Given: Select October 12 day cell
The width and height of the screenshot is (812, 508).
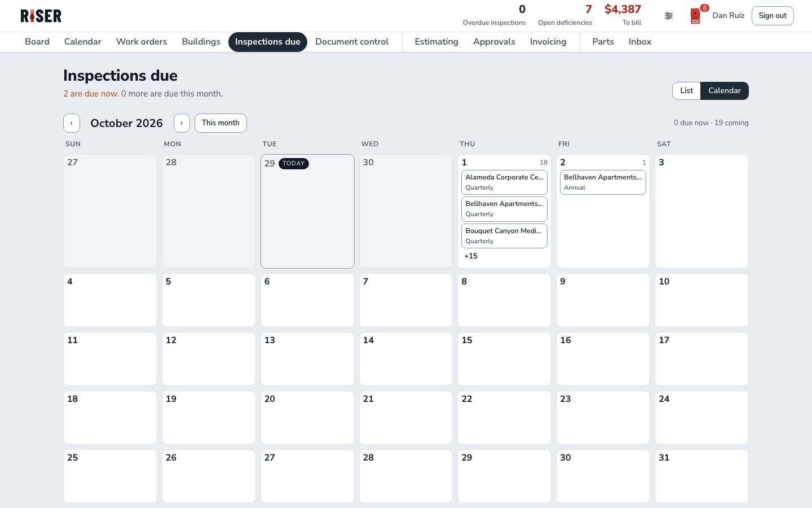Looking at the screenshot, I should (209, 359).
